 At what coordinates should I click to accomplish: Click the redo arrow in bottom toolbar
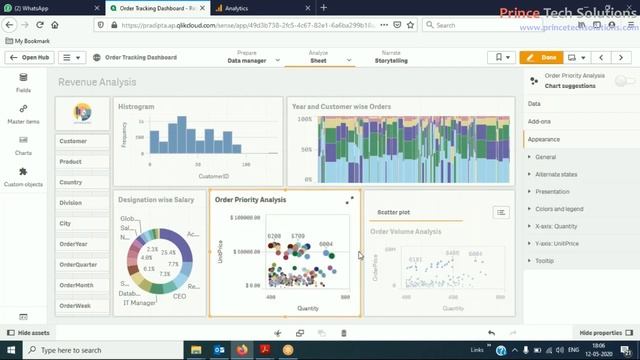tap(513, 333)
